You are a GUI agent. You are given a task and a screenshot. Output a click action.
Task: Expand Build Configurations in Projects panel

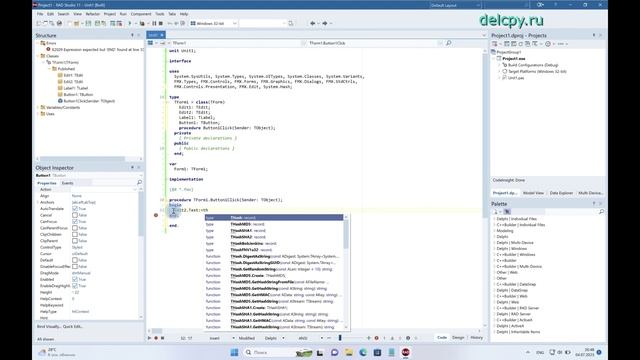point(499,65)
